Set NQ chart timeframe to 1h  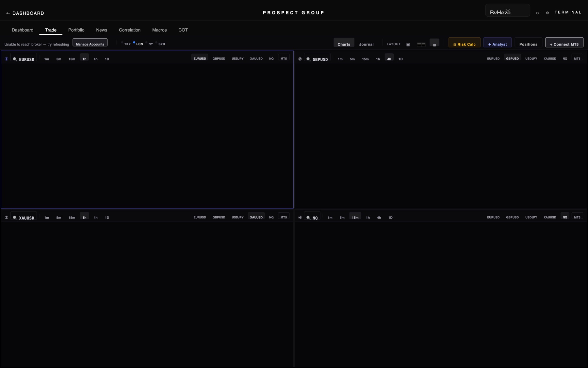(368, 218)
